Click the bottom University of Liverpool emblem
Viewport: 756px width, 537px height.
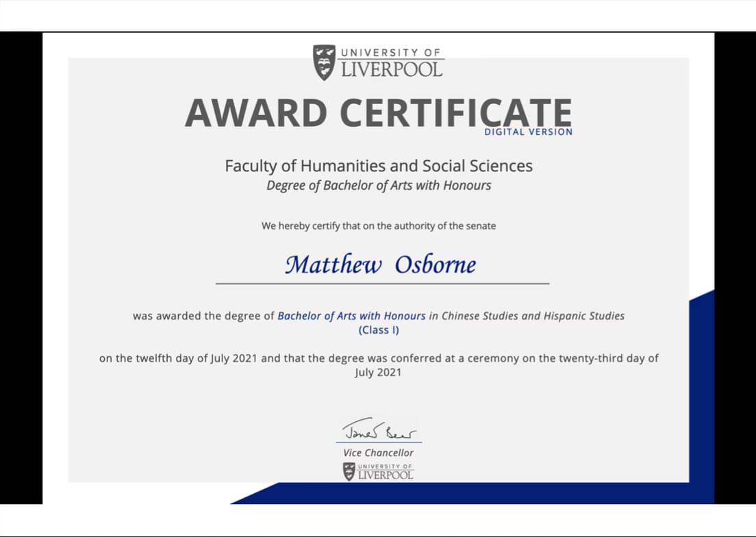(379, 471)
